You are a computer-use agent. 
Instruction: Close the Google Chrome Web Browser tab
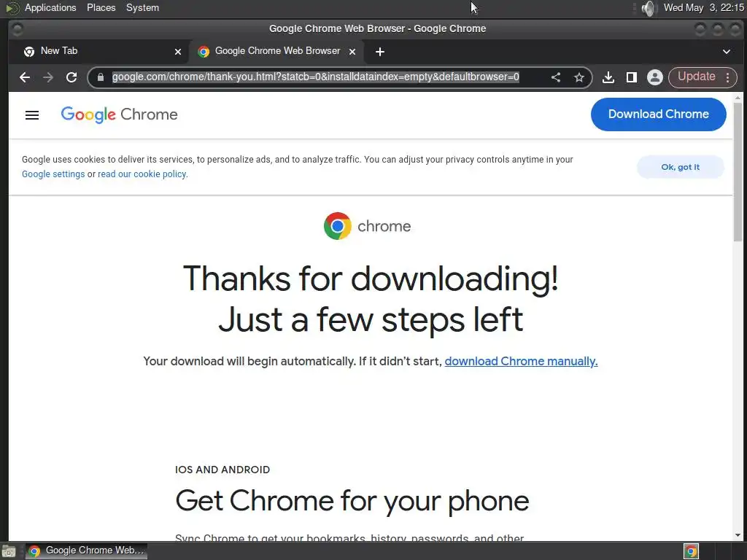point(352,52)
